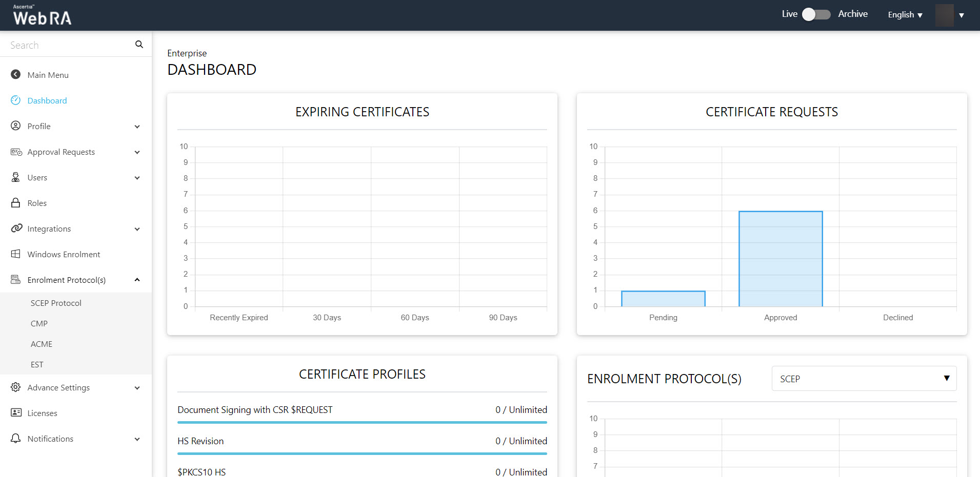The width and height of the screenshot is (980, 477).
Task: Open the SCEP Protocol menu item
Action: click(56, 303)
